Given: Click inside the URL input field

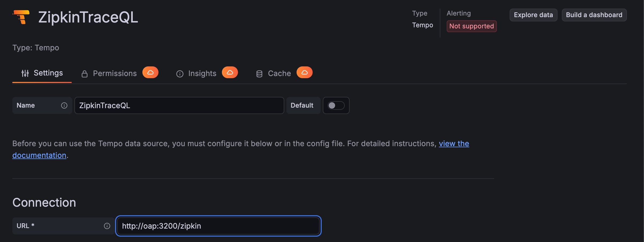Looking at the screenshot, I should coord(218,226).
